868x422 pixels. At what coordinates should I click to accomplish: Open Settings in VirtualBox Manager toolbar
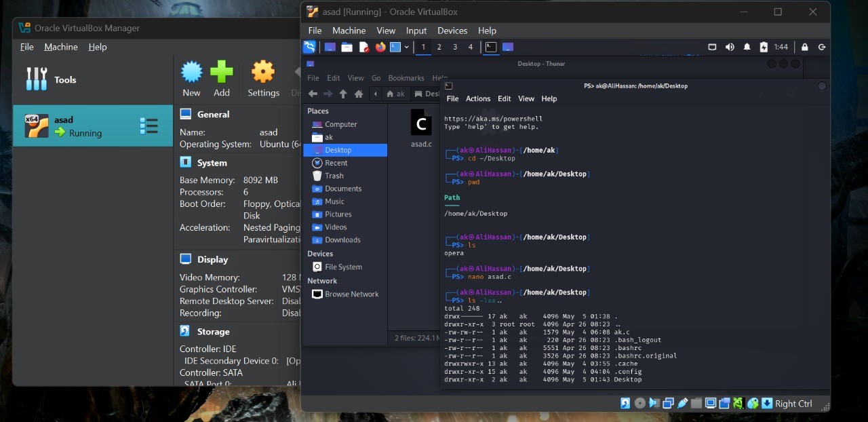[263, 79]
